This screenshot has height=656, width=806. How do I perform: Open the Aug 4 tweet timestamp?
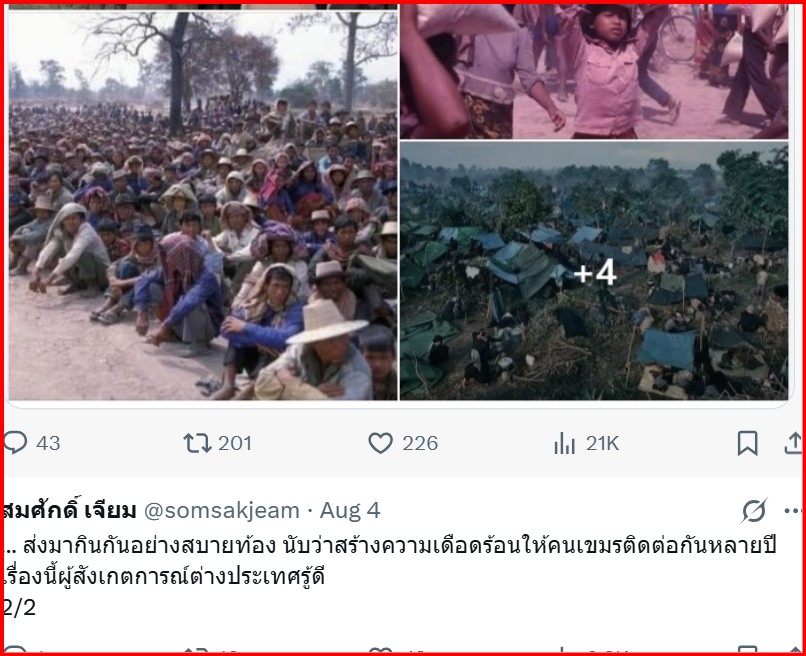tap(350, 511)
